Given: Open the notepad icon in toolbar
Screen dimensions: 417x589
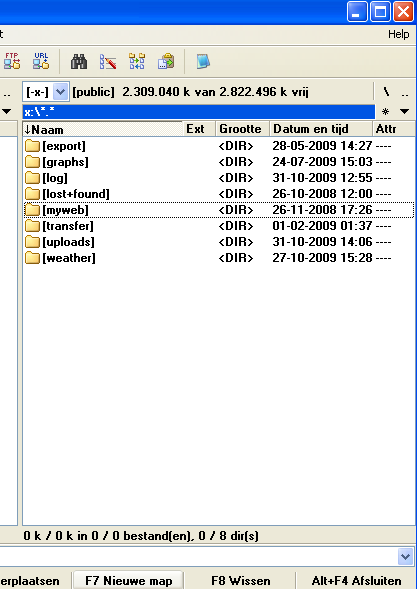Looking at the screenshot, I should pyautogui.click(x=203, y=61).
